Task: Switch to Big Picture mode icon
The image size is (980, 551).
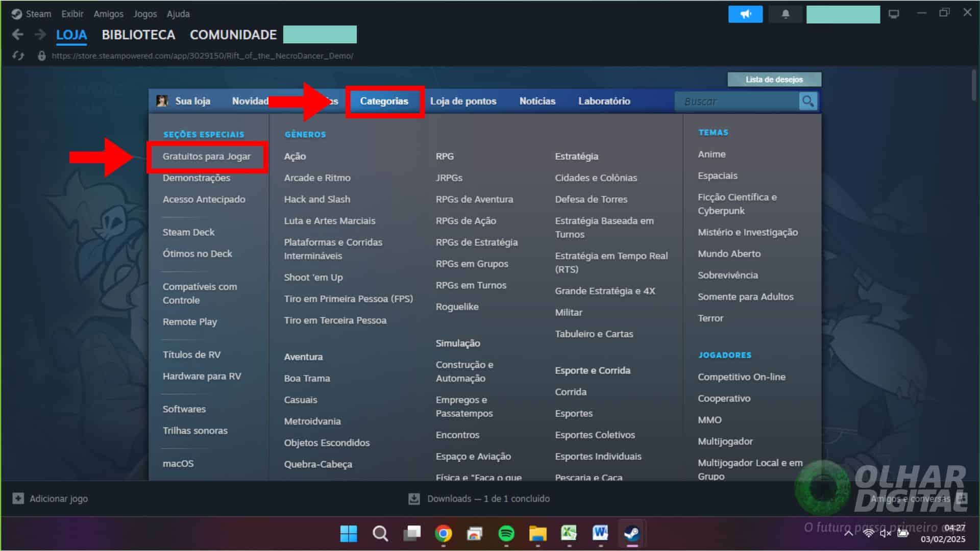Action: [x=894, y=14]
